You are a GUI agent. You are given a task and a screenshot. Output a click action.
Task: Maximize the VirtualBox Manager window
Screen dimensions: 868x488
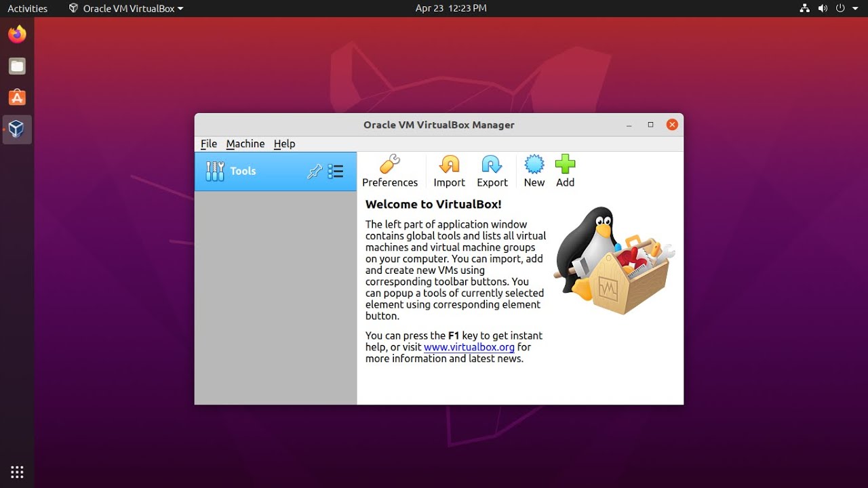[650, 125]
